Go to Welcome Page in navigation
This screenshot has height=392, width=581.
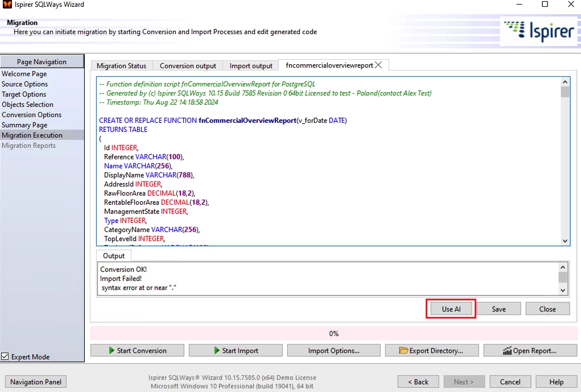tap(24, 74)
